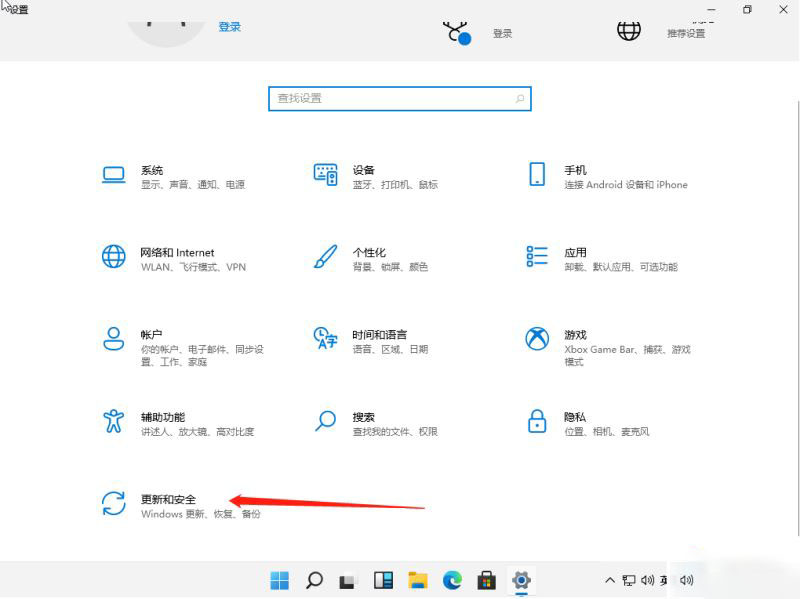Open the 更新和安全 category title
Image resolution: width=800 pixels, height=599 pixels.
coord(168,499)
